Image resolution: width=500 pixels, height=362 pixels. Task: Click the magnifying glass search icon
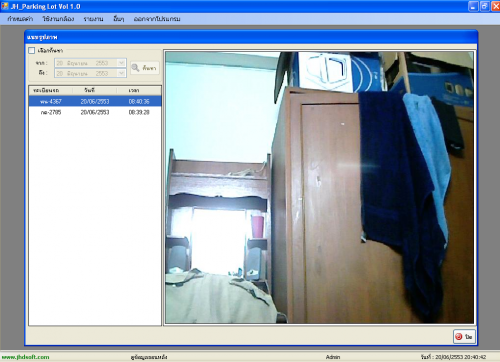tap(136, 68)
